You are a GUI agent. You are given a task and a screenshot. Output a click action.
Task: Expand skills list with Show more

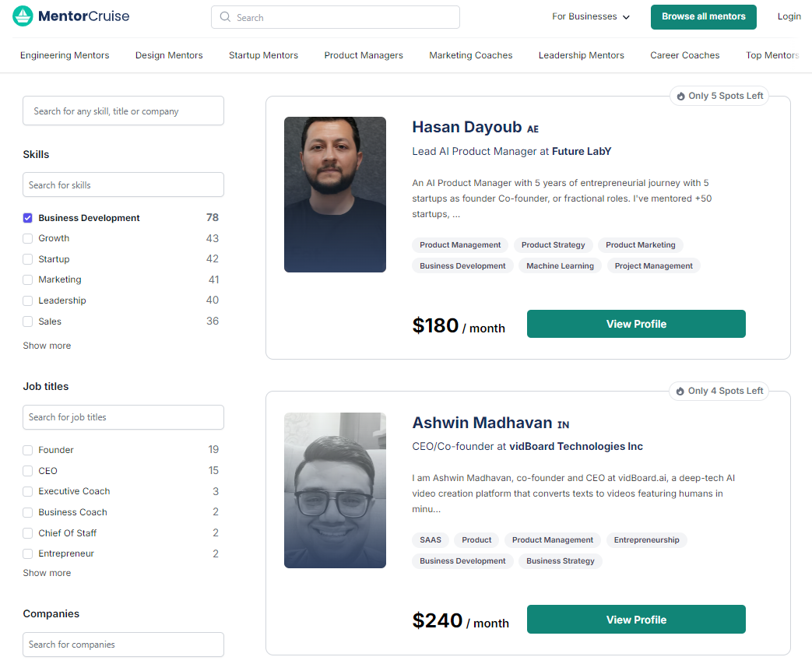coord(47,346)
